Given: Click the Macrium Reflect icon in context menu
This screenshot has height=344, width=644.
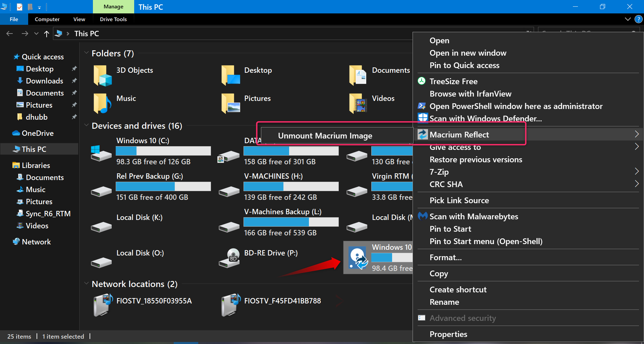Looking at the screenshot, I should coord(423,134).
